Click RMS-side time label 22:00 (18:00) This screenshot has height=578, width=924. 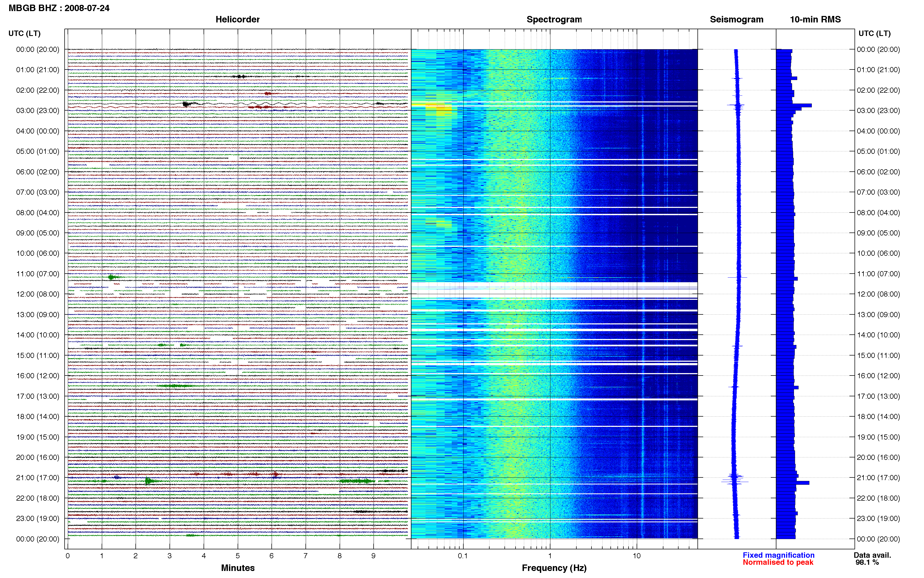pyautogui.click(x=878, y=498)
